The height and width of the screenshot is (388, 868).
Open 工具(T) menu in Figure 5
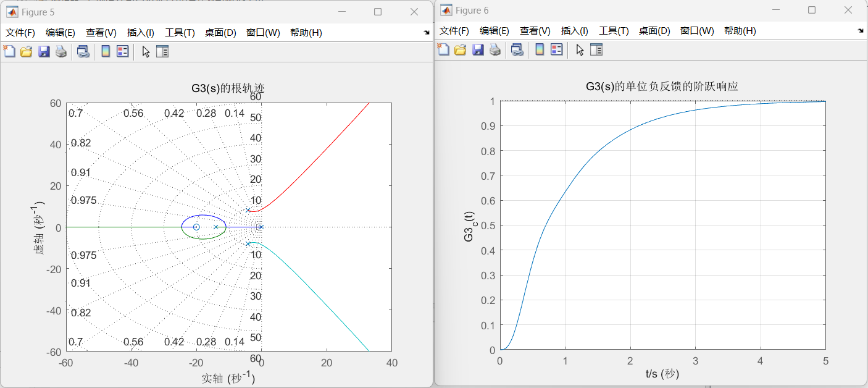tap(180, 33)
